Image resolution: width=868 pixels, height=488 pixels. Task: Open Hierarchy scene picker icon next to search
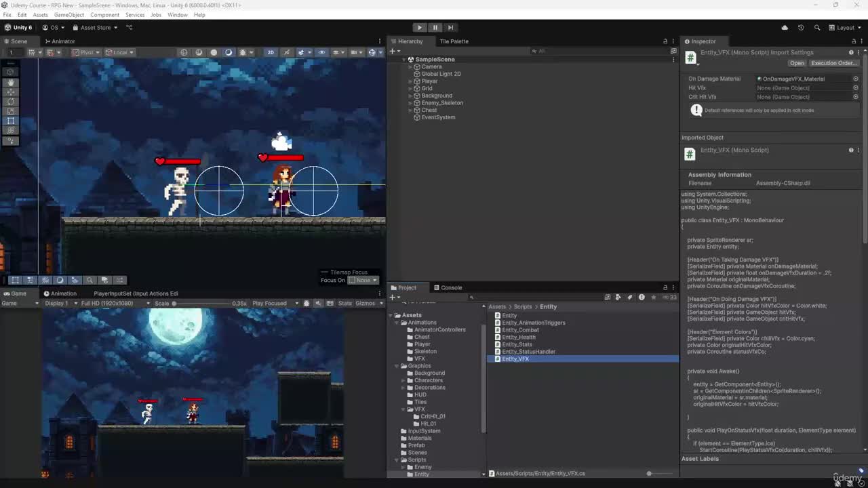coord(673,51)
